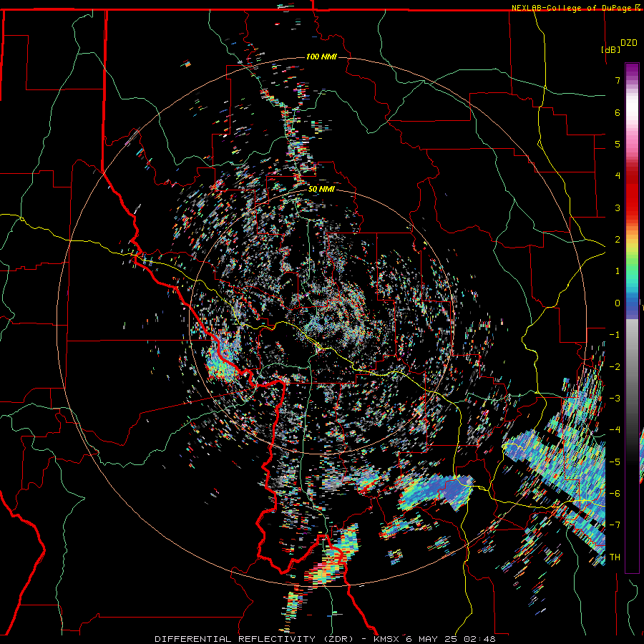The image size is (644, 644).
Task: Click the KMSX station identifier in the footer
Action: pyautogui.click(x=388, y=639)
